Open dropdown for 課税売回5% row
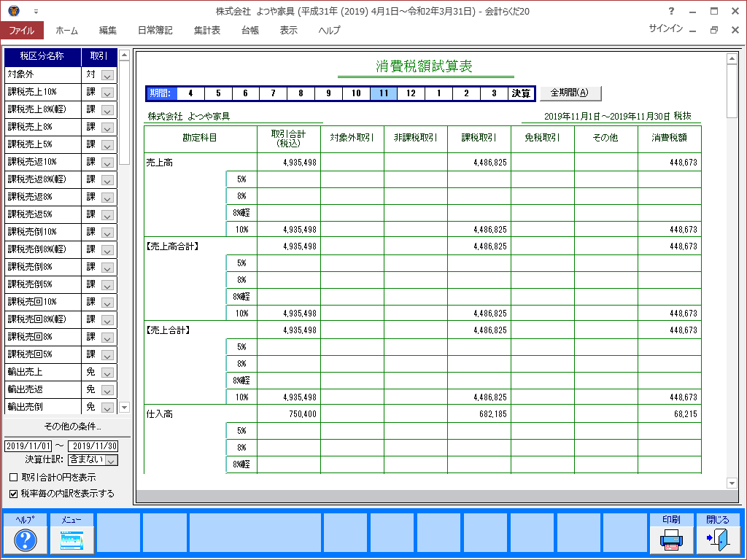This screenshot has width=747, height=560. click(x=107, y=355)
